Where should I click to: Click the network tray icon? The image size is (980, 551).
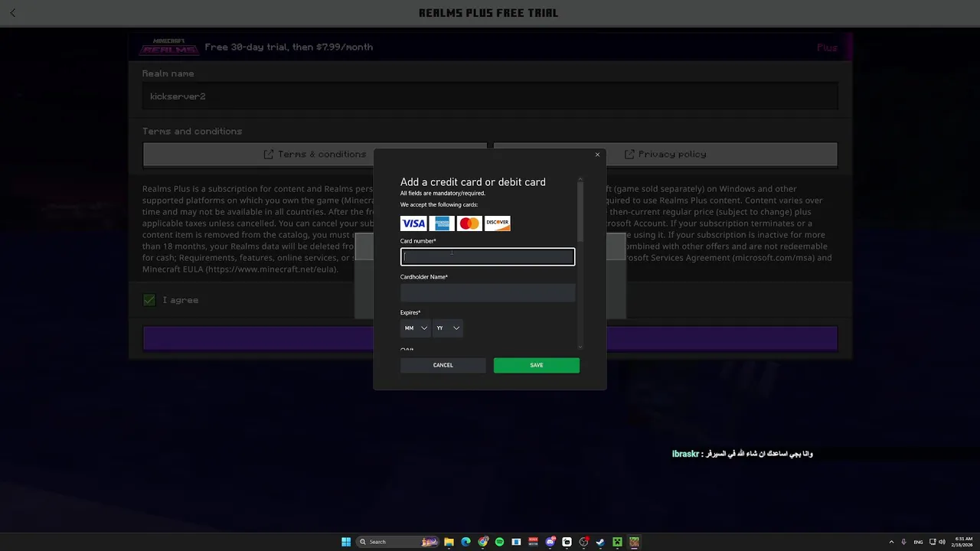pyautogui.click(x=933, y=542)
